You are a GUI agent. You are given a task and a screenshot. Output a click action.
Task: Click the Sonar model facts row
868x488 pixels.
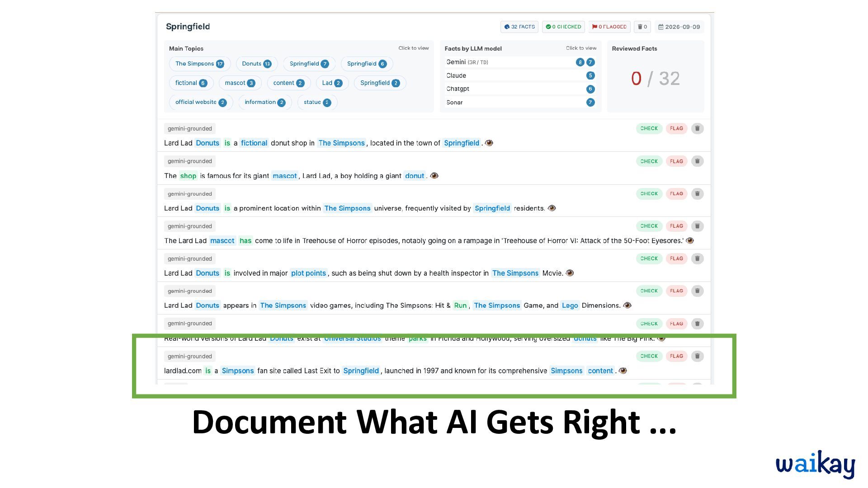point(520,103)
